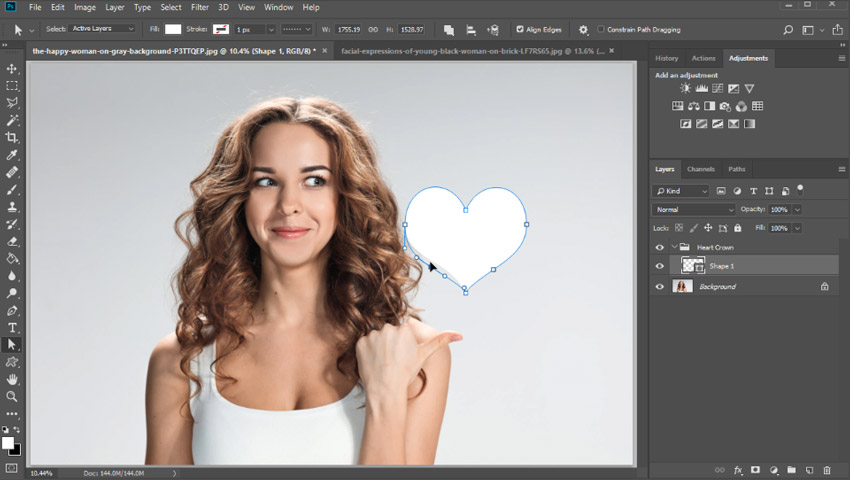
Task: Open the Active Layers select dropdown
Action: pyautogui.click(x=102, y=29)
